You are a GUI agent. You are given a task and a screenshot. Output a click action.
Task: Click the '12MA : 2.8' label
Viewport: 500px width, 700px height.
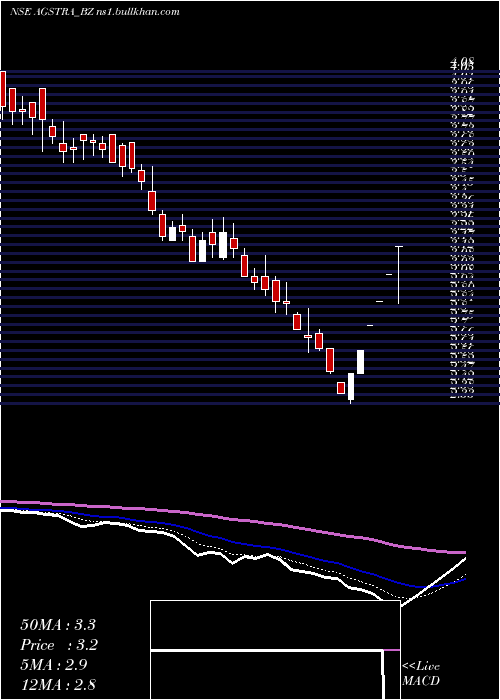pos(58,684)
